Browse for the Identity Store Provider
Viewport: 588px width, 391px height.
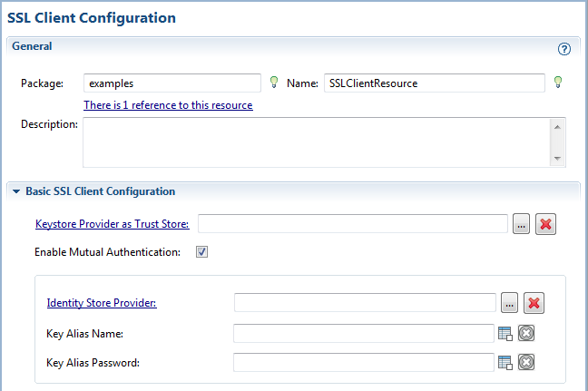pos(509,303)
